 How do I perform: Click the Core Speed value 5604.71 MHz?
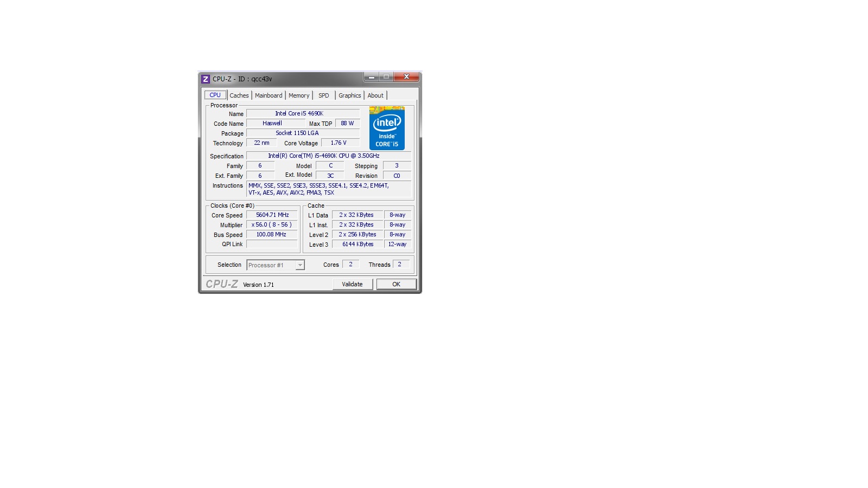tap(272, 215)
